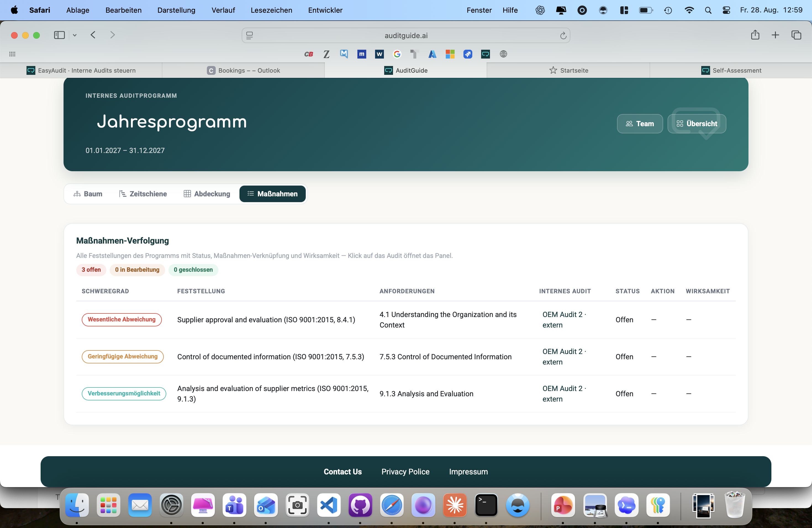Viewport: 812px width, 528px height.
Task: Open the apps grid icon in favorites bar
Action: point(12,54)
